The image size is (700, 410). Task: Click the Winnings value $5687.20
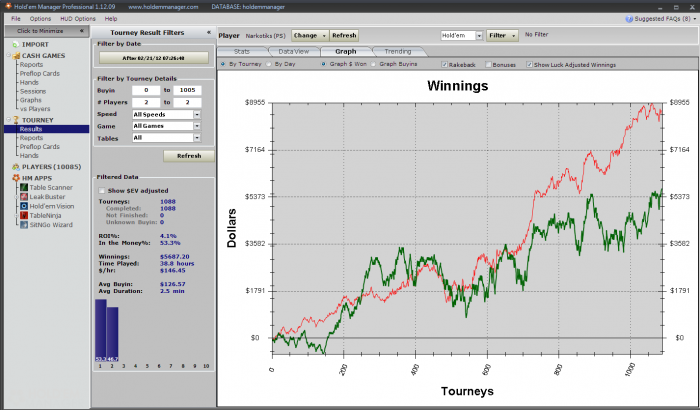pyautogui.click(x=175, y=256)
